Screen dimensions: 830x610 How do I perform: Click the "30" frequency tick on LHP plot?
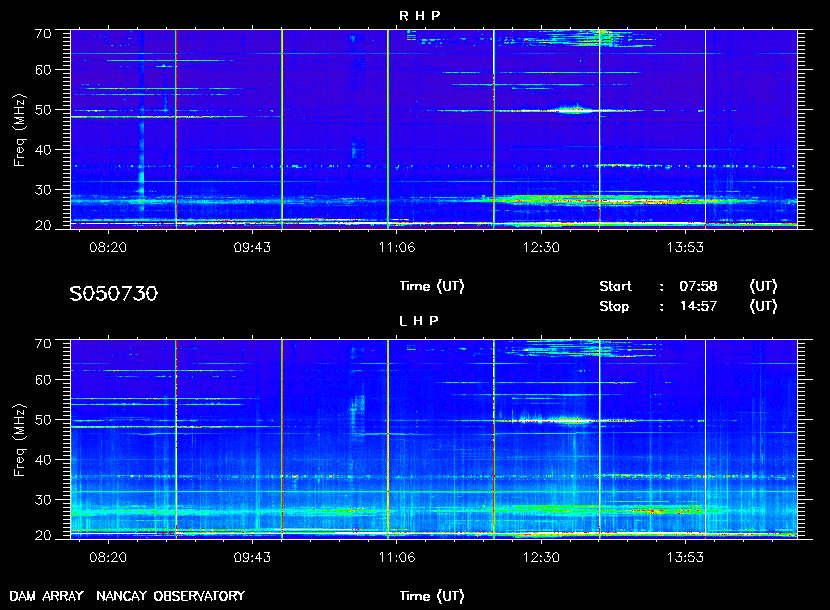[43, 499]
